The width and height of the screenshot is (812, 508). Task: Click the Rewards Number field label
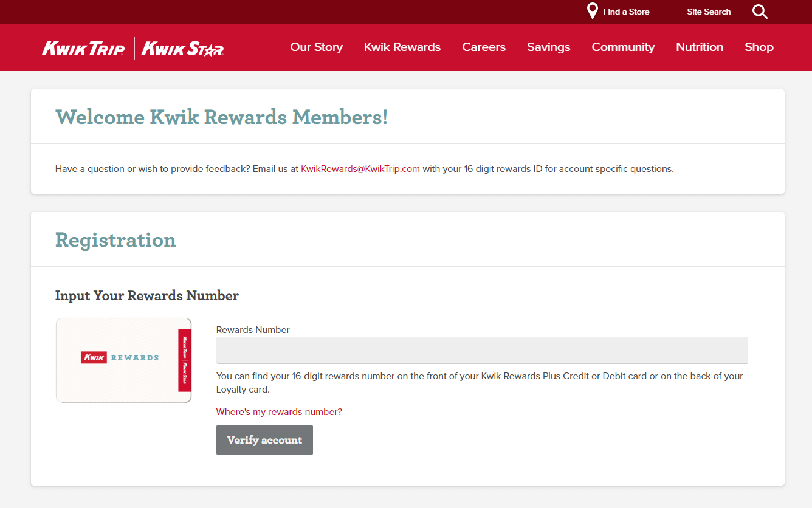click(x=253, y=330)
